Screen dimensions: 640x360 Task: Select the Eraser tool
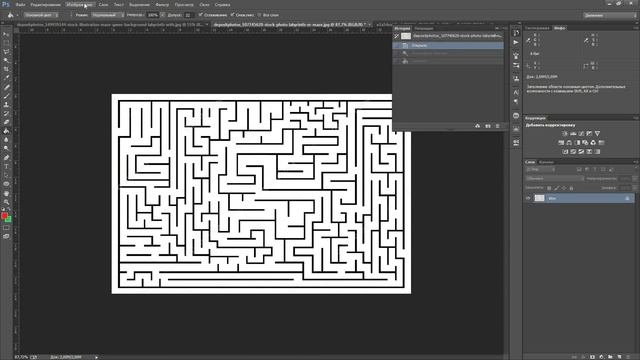coord(6,122)
